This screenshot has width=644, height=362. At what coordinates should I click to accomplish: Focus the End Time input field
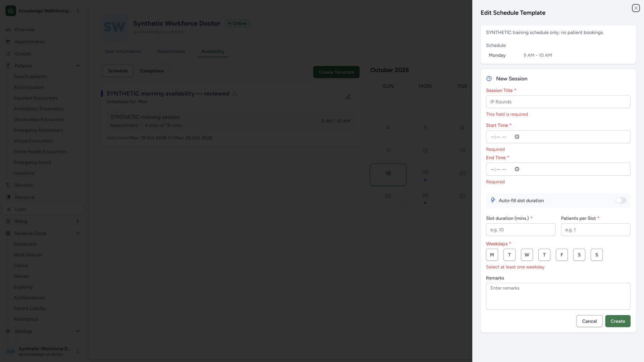[558, 169]
